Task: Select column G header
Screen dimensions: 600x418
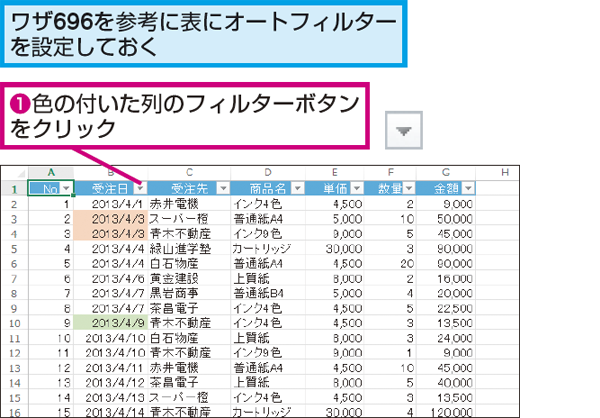Action: coord(446,173)
